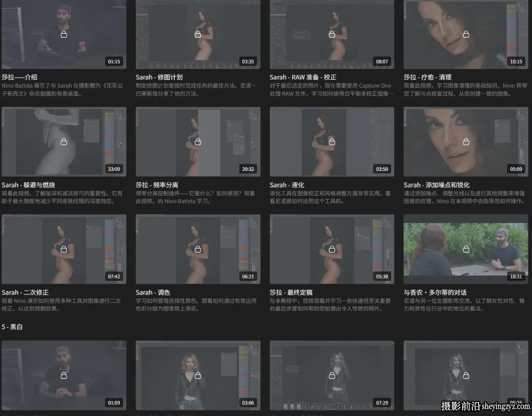Click the 18:31 duration badge

(x=516, y=276)
